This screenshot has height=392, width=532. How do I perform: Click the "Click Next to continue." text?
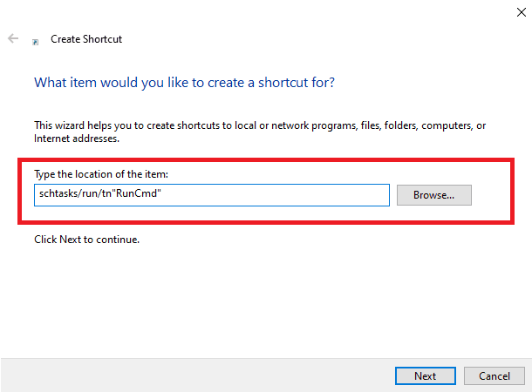(x=86, y=239)
